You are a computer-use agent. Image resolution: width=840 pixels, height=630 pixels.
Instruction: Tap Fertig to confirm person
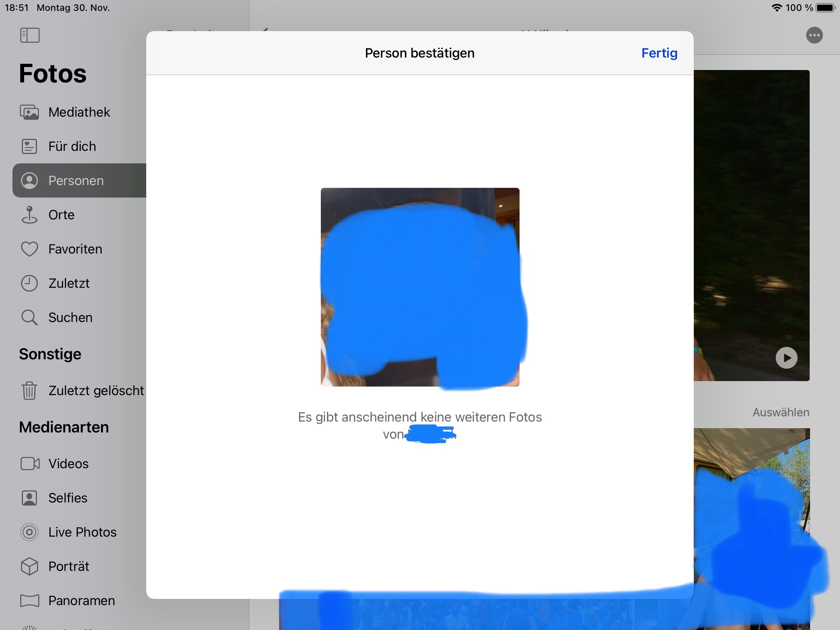[x=659, y=53]
